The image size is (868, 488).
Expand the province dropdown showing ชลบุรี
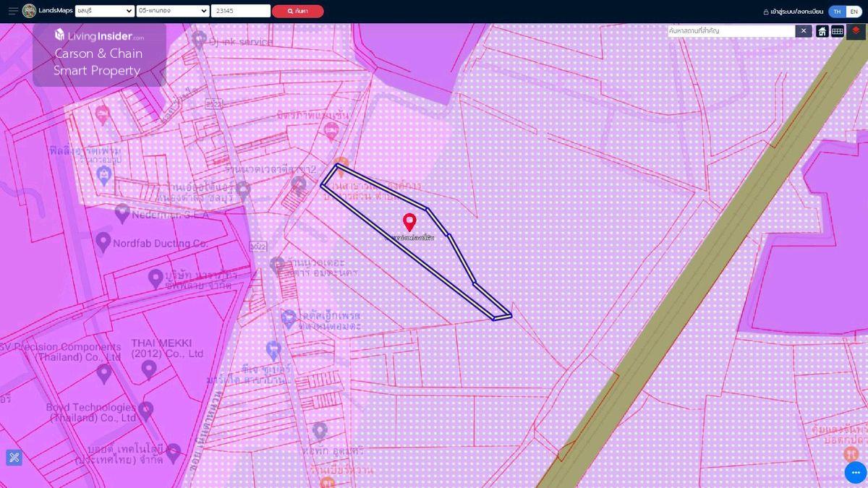tap(104, 11)
